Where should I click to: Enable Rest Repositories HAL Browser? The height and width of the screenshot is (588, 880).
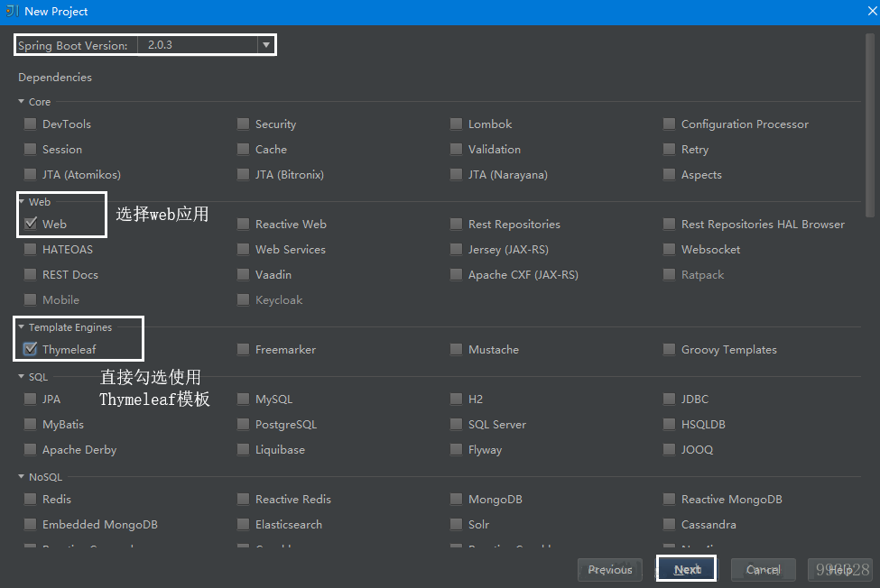tap(669, 224)
